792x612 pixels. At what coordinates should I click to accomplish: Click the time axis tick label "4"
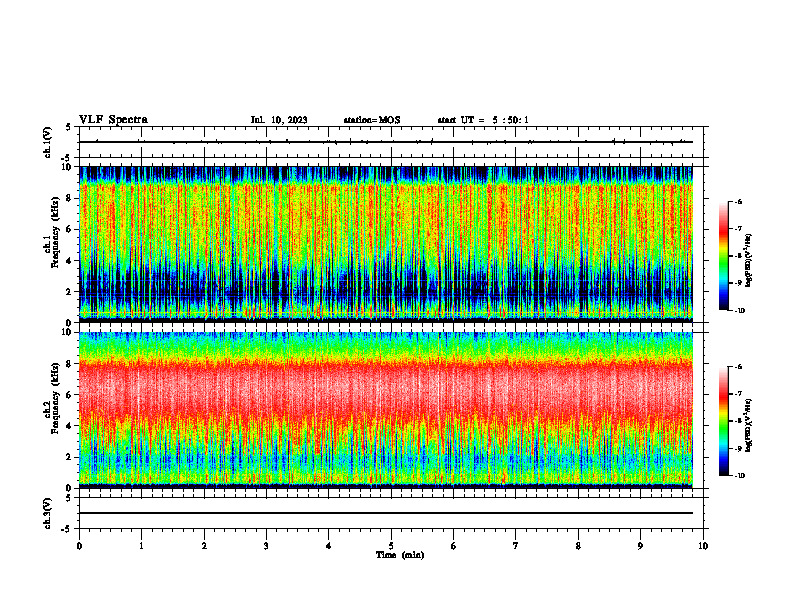[x=329, y=546]
